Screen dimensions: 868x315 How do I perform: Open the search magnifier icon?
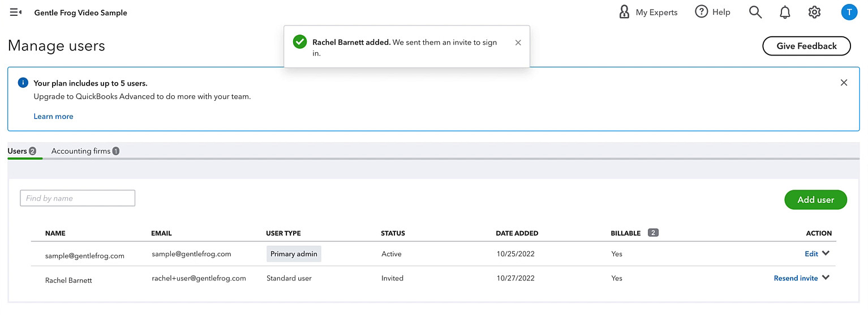pyautogui.click(x=755, y=12)
